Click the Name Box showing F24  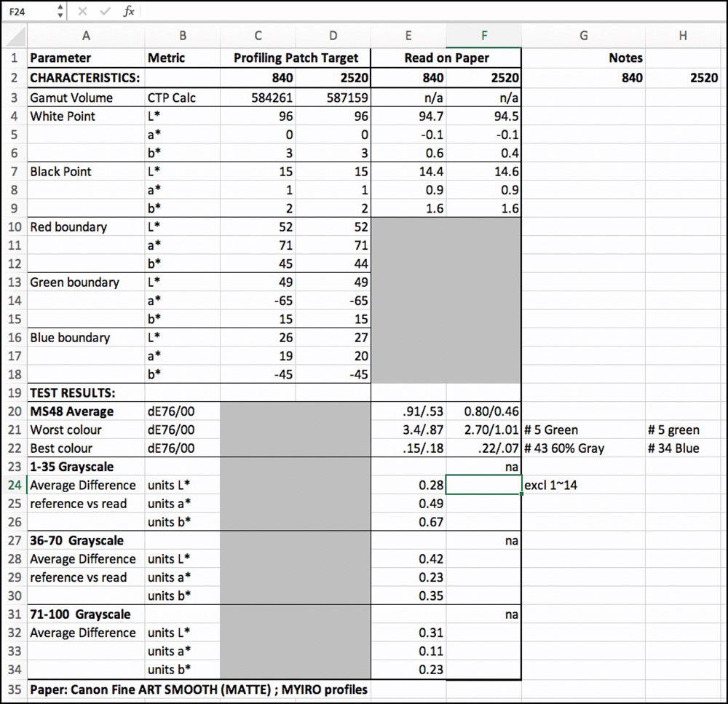28,12
